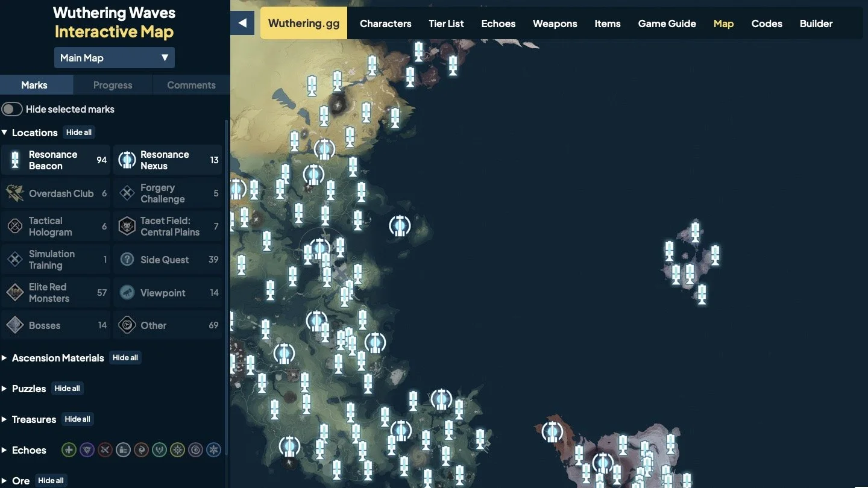The height and width of the screenshot is (488, 868).
Task: Expand the Ore section
Action: tap(16, 481)
